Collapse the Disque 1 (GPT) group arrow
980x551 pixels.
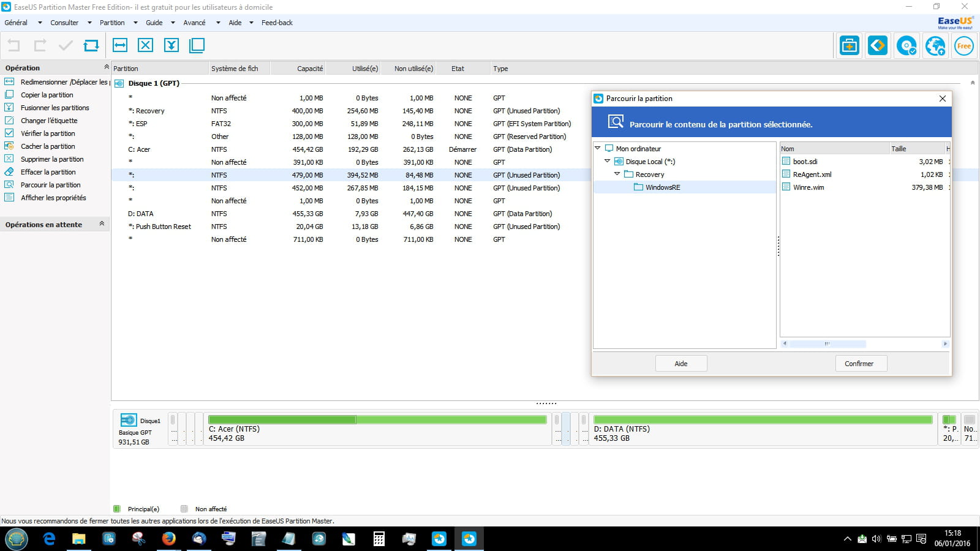coord(973,83)
